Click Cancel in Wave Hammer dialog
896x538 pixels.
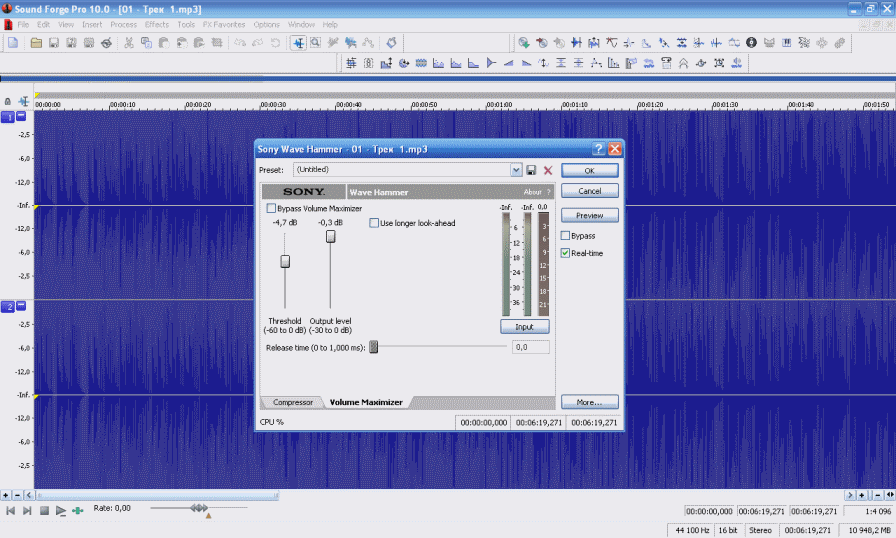click(589, 191)
